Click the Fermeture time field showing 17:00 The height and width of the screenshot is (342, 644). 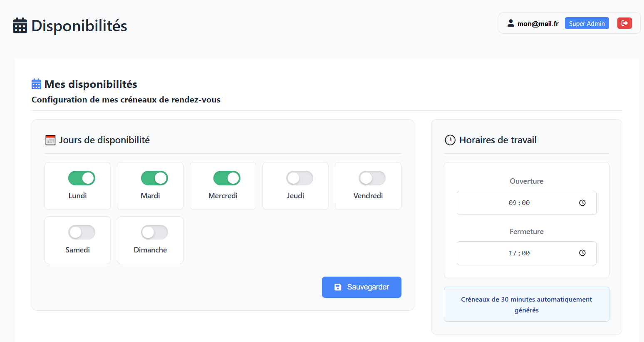(526, 253)
